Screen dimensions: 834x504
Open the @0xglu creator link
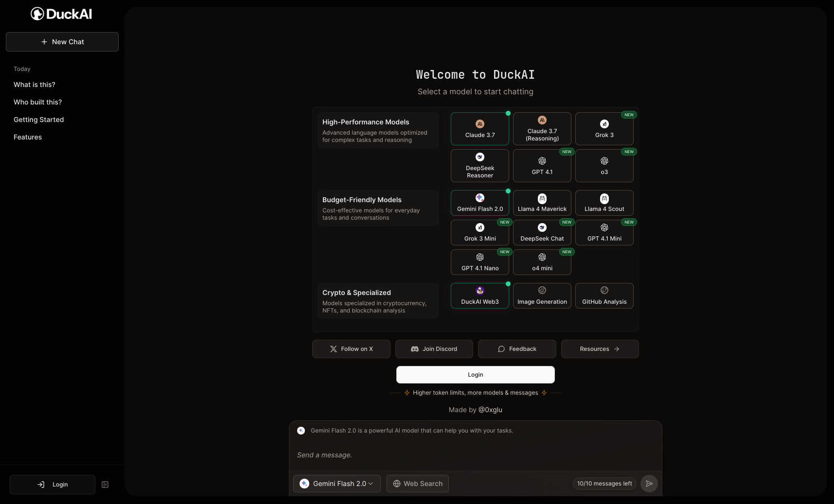click(x=491, y=410)
